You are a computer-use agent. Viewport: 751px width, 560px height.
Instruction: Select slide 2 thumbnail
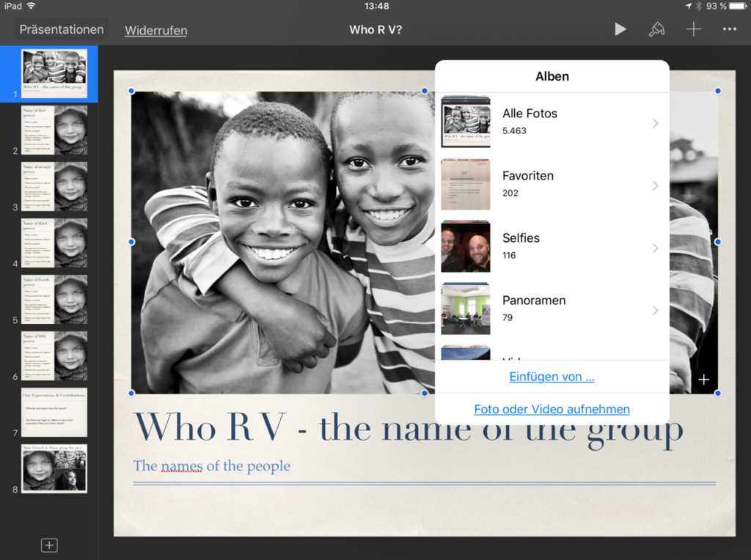54,130
